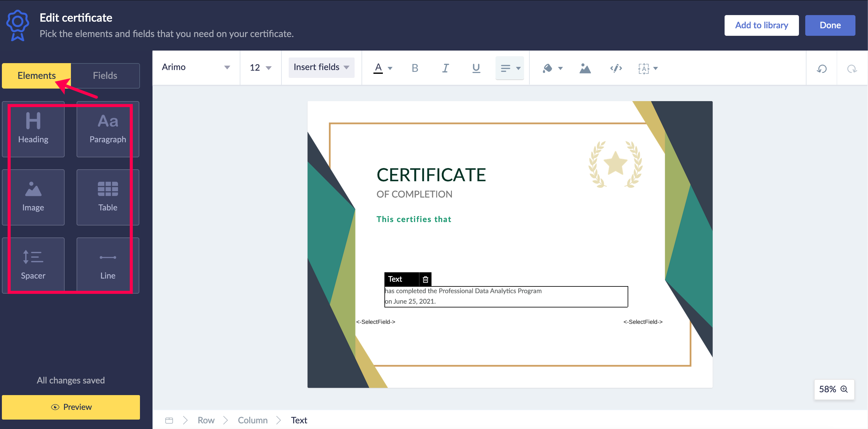Click the page root breadcrumb icon
Viewport: 868px width, 429px height.
click(x=169, y=420)
